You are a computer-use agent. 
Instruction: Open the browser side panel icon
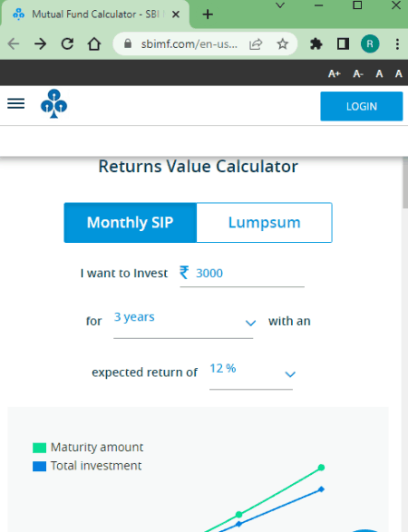tap(343, 44)
